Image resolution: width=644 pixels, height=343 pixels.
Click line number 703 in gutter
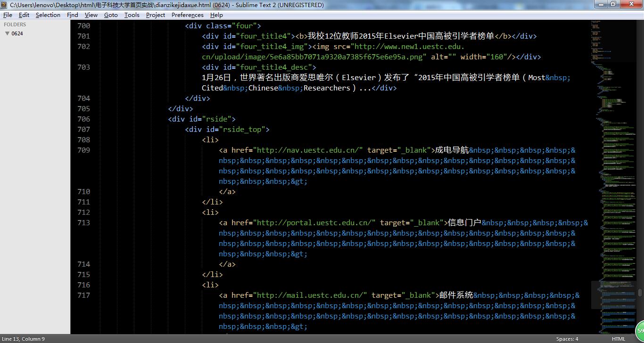point(83,67)
